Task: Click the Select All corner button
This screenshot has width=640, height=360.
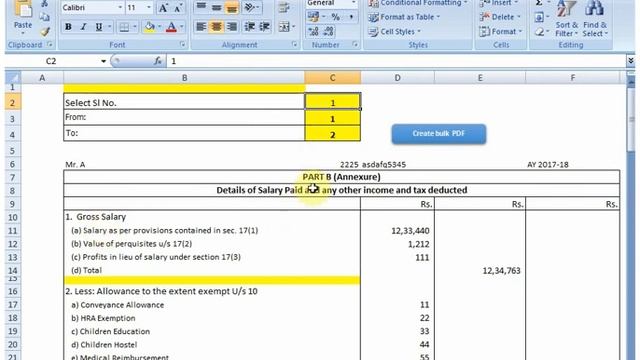Action: pos(13,78)
